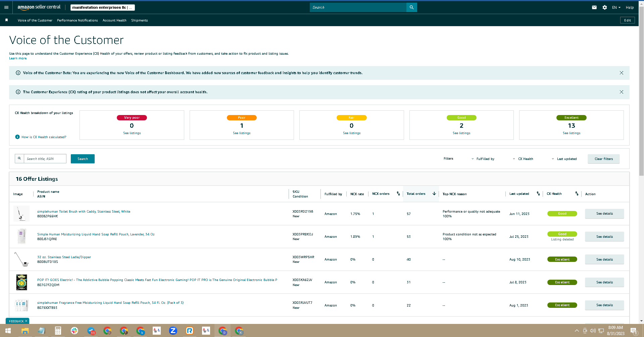Open the manifestation enterprises llc account switcher
The width and height of the screenshot is (644, 337).
[x=103, y=7]
